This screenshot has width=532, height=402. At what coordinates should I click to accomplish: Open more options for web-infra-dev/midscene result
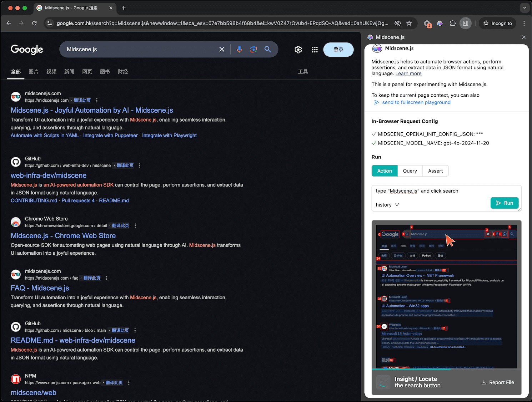pos(140,166)
